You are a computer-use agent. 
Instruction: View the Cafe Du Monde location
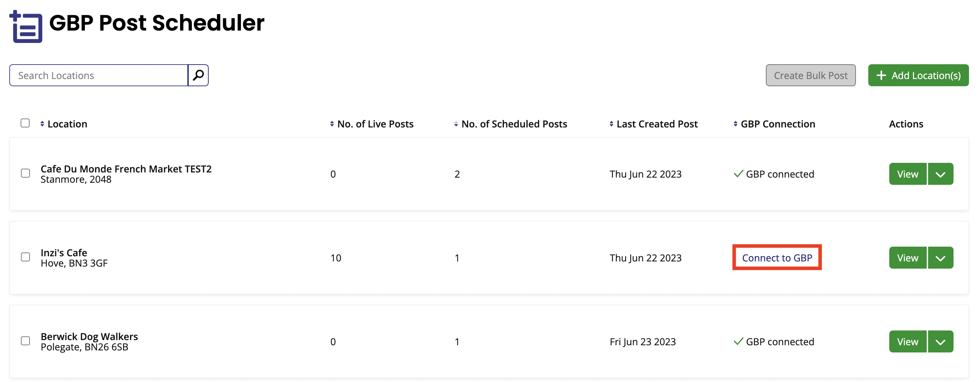point(908,174)
